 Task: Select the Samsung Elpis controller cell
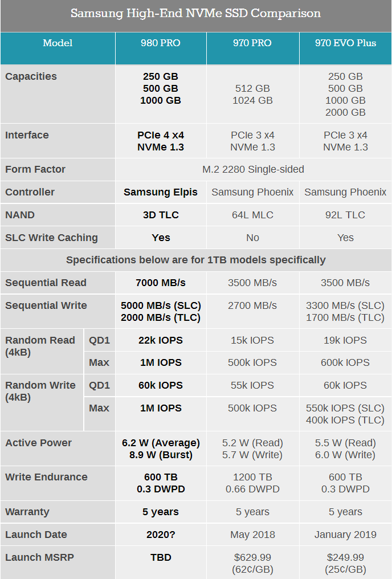click(161, 192)
